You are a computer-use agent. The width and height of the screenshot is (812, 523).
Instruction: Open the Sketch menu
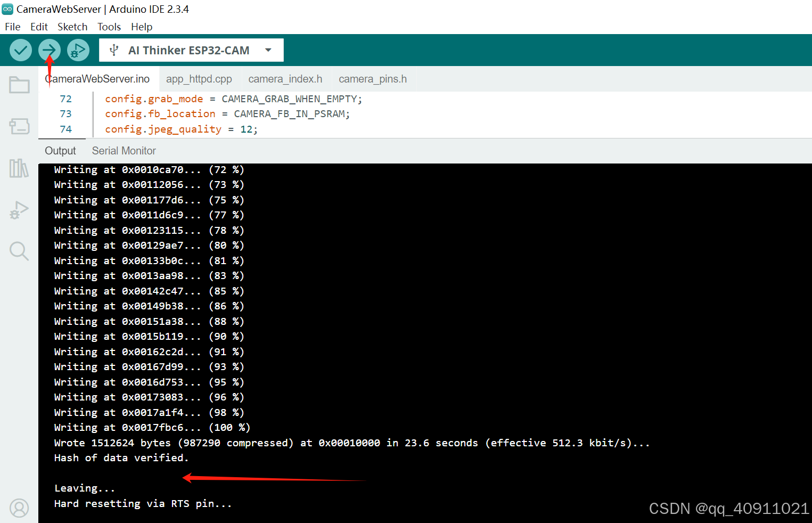tap(72, 27)
